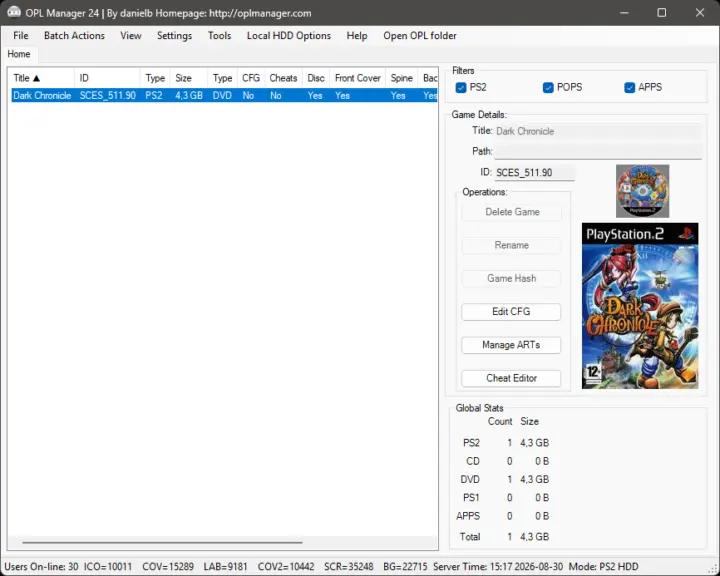This screenshot has height=576, width=720.
Task: Click SCR=35248 in the status bar
Action: point(349,567)
